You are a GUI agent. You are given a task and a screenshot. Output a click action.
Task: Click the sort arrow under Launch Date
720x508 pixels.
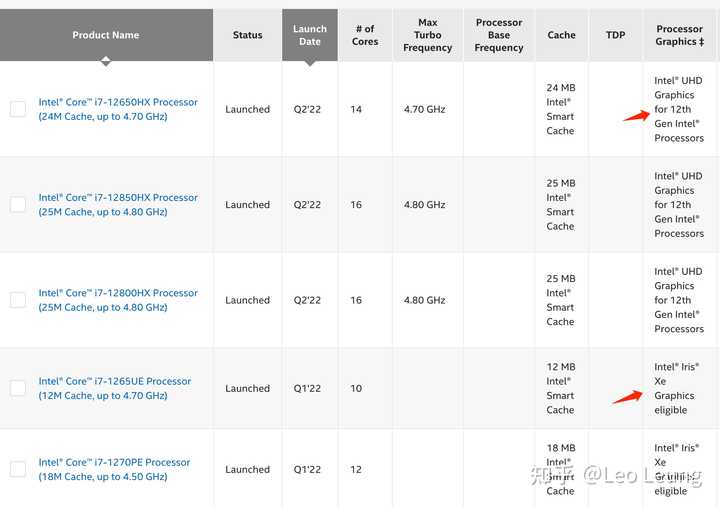click(309, 61)
